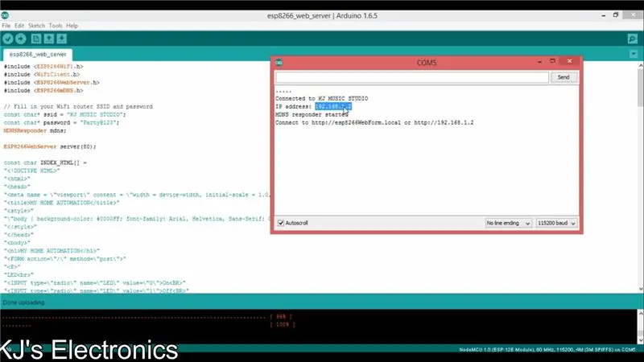Click the 'MDNS responder started' line
This screenshot has height=362, width=644.
(x=312, y=114)
